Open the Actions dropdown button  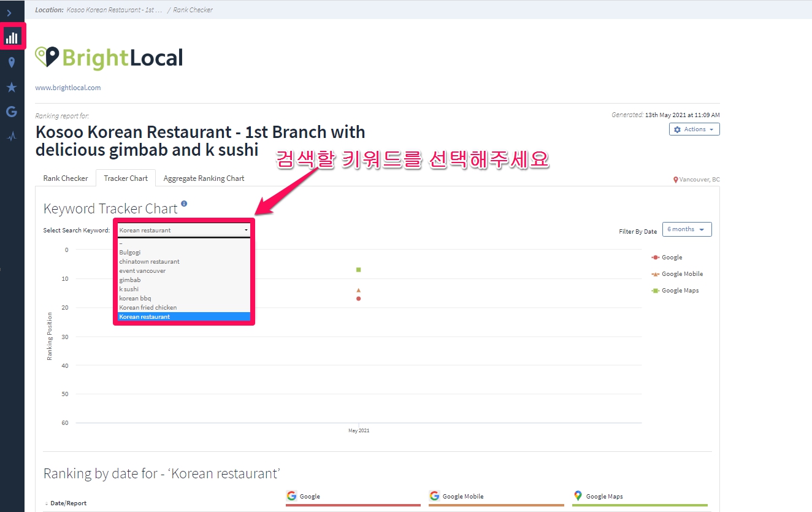click(x=694, y=129)
